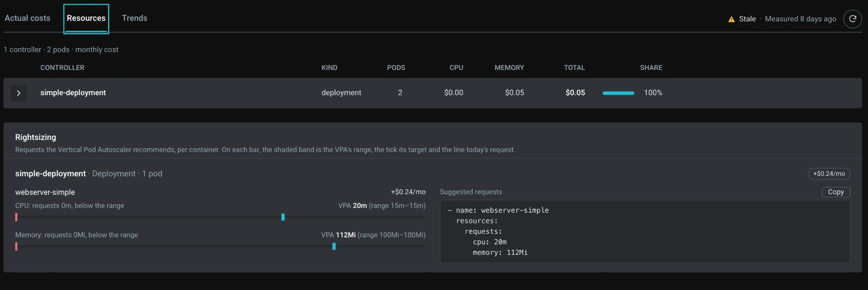868x290 pixels.
Task: Copy the suggested requests YAML
Action: 835,192
